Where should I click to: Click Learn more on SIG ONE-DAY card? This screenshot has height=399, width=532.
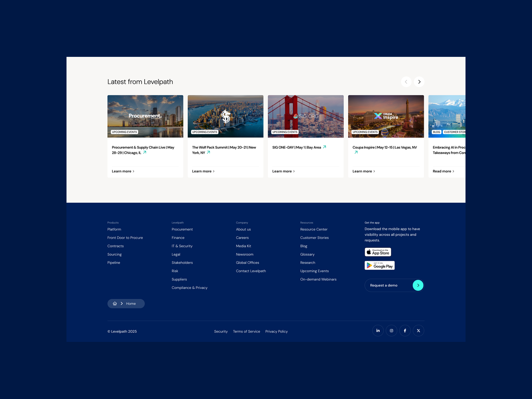point(283,171)
